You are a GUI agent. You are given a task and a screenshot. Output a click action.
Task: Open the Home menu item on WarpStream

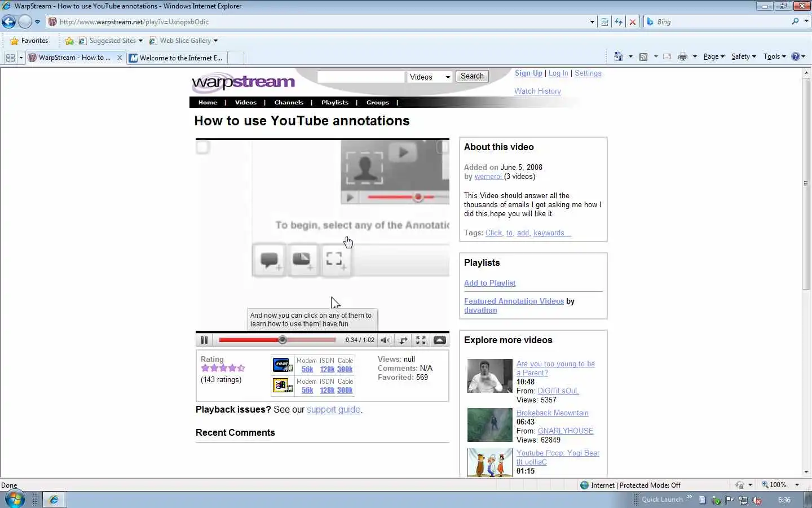point(208,102)
